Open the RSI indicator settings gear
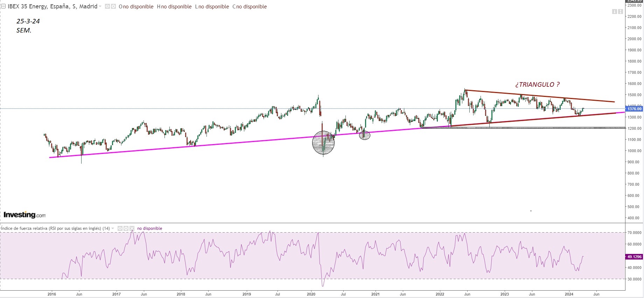This screenshot has width=644, height=298. coord(126,228)
